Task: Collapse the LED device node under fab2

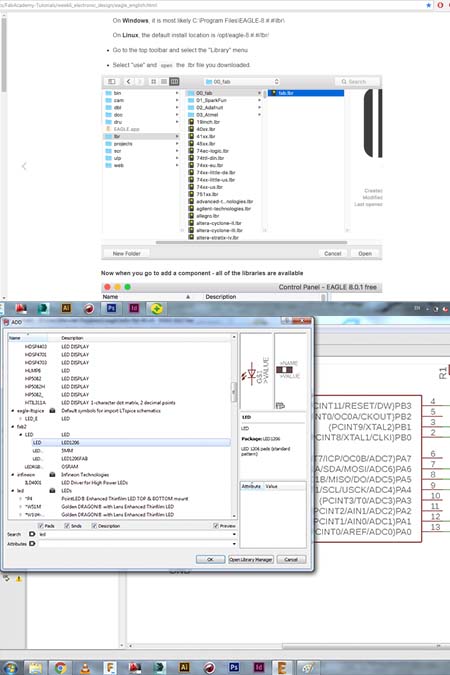Action: tap(21, 434)
